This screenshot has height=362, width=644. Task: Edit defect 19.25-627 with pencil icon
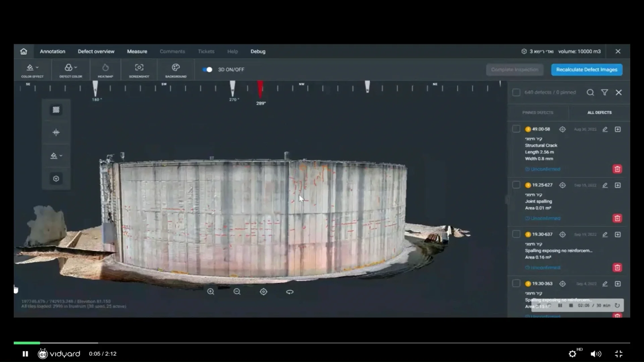(605, 185)
